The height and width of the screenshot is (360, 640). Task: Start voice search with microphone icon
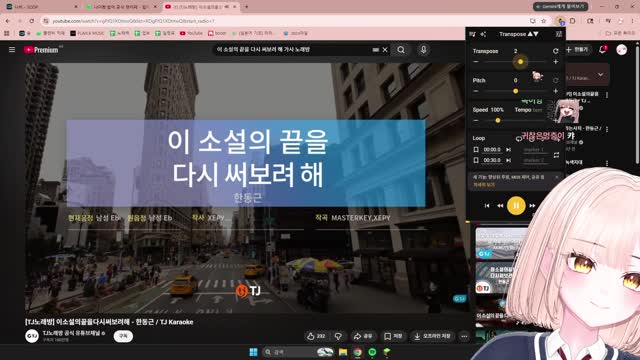coord(423,50)
